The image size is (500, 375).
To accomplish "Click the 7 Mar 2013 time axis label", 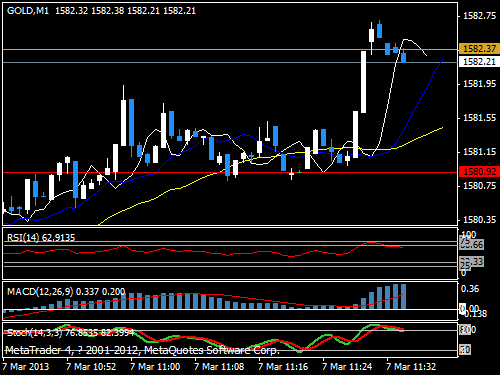I will (x=26, y=367).
